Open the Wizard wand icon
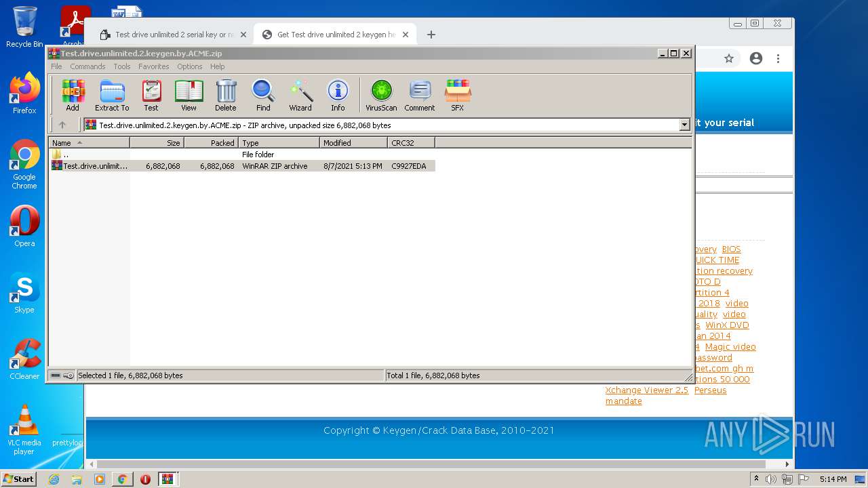 300,95
